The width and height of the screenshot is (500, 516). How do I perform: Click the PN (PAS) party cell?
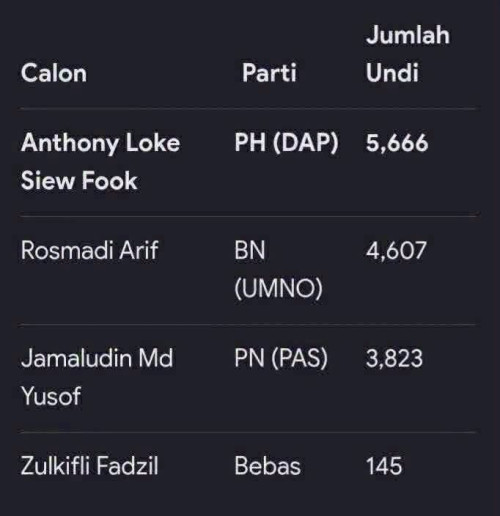[x=281, y=358]
